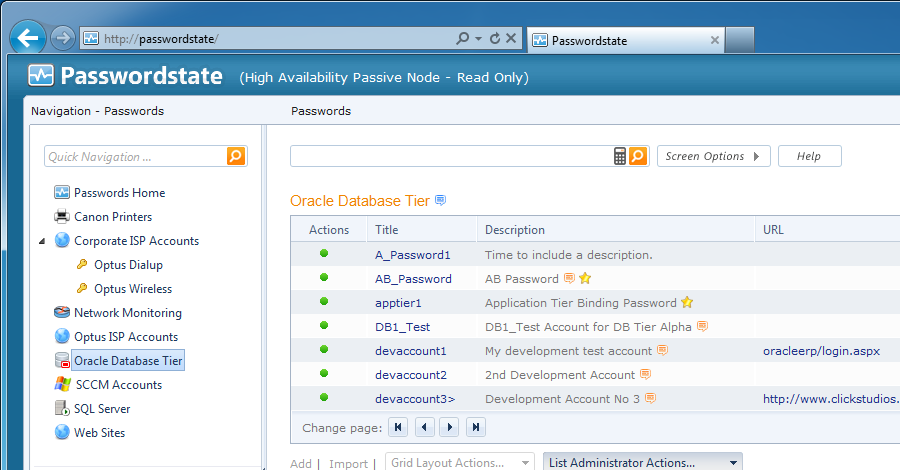This screenshot has height=470, width=900.
Task: Select the Passwordstate browser tab
Action: [626, 40]
